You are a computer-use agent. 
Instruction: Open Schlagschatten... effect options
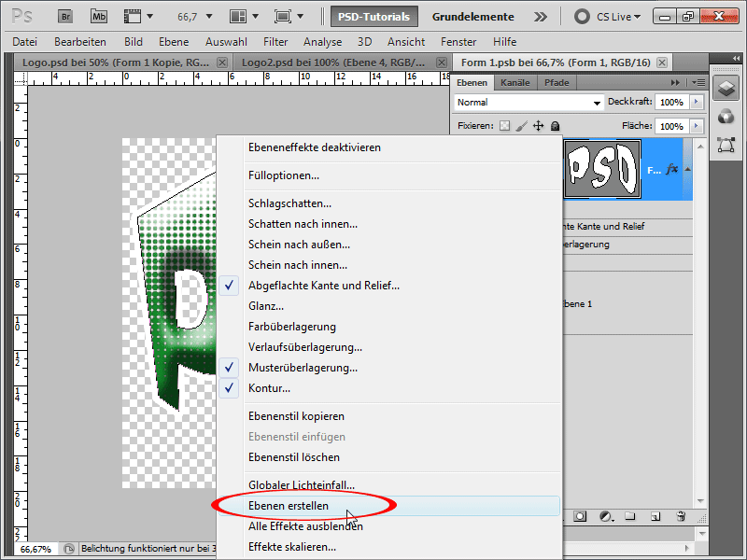click(289, 203)
